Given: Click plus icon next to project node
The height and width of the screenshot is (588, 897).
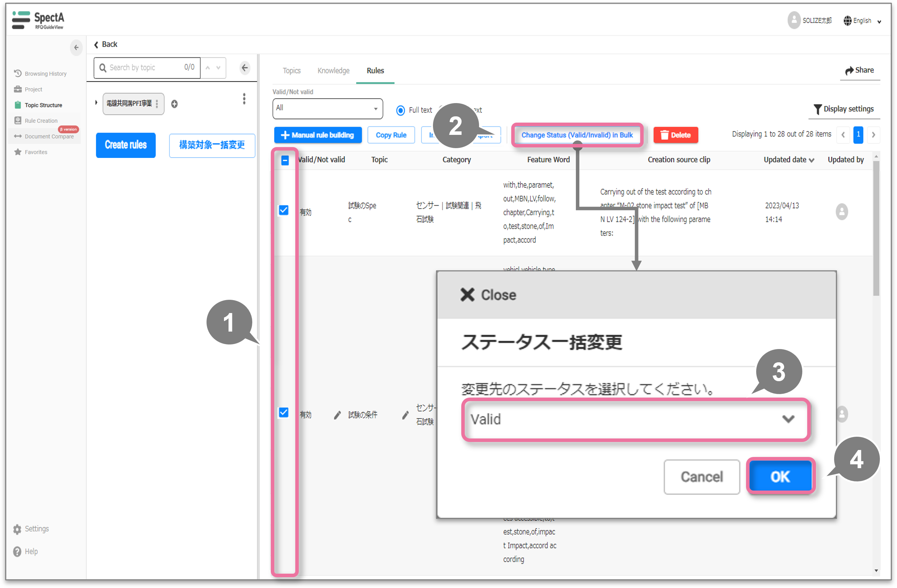Looking at the screenshot, I should (x=174, y=104).
